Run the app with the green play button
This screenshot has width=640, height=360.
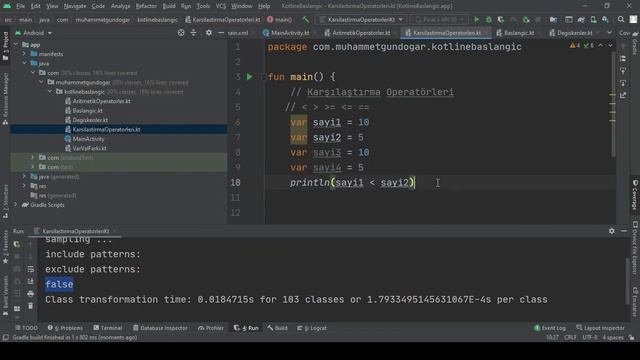pos(476,19)
